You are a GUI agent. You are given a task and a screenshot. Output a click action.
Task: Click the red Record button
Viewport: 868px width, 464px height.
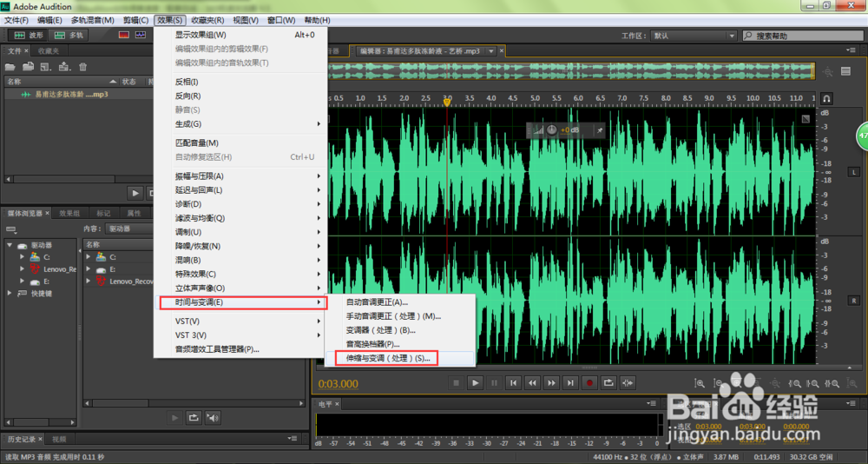coord(589,382)
